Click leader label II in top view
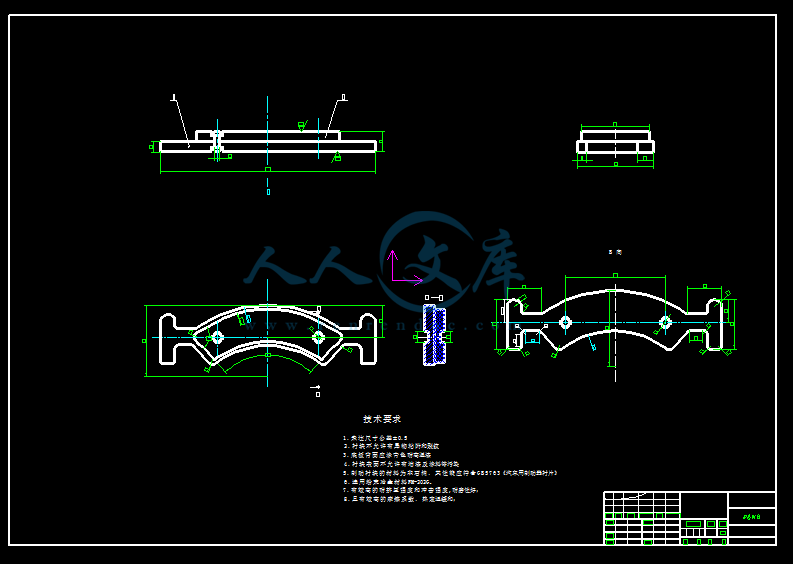This screenshot has height=564, width=793. coord(343,98)
